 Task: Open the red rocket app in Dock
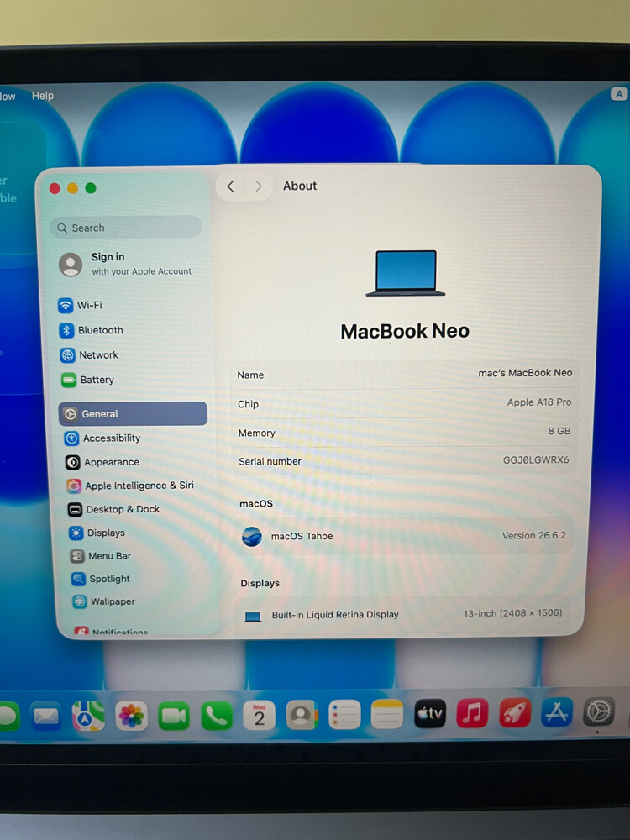click(515, 712)
